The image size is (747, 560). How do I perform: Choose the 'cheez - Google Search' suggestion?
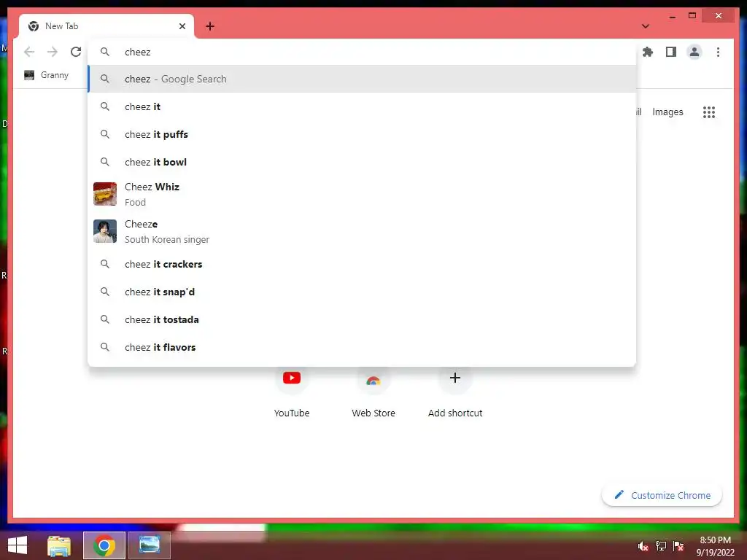362,79
